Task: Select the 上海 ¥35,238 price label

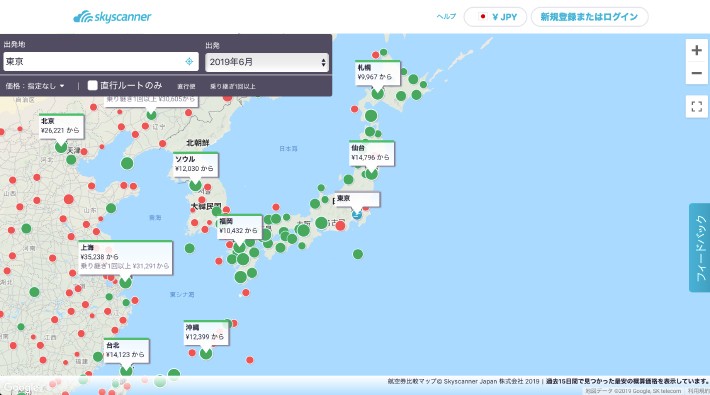Action: click(x=125, y=257)
